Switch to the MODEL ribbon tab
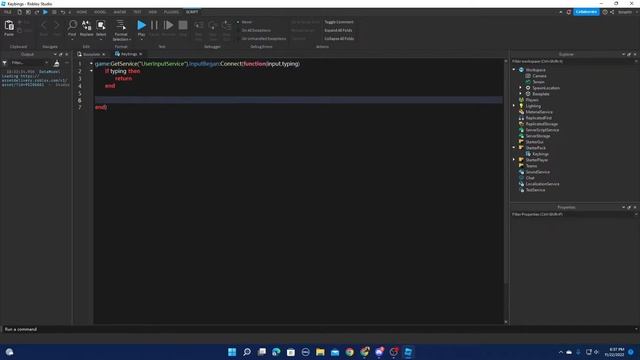 (100, 12)
